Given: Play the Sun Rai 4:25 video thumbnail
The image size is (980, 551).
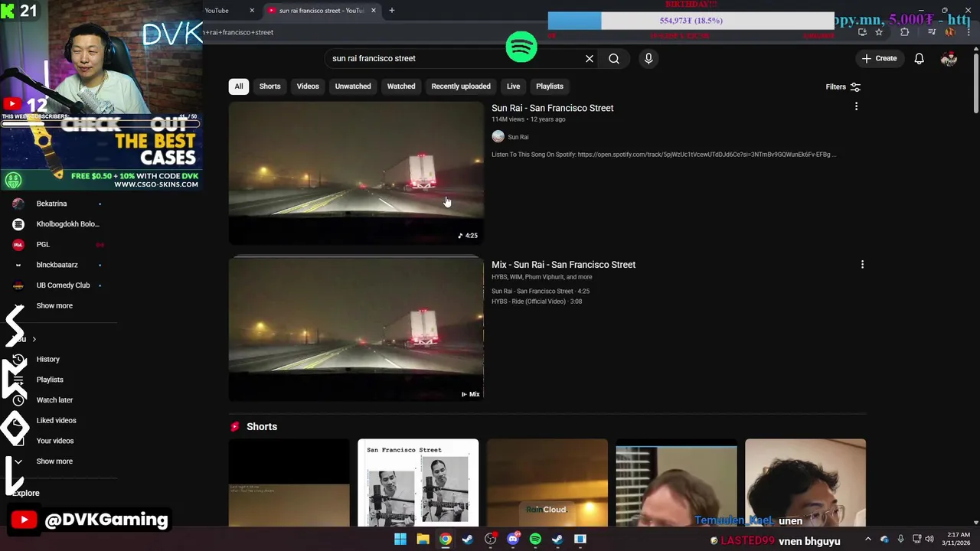Looking at the screenshot, I should pos(356,173).
